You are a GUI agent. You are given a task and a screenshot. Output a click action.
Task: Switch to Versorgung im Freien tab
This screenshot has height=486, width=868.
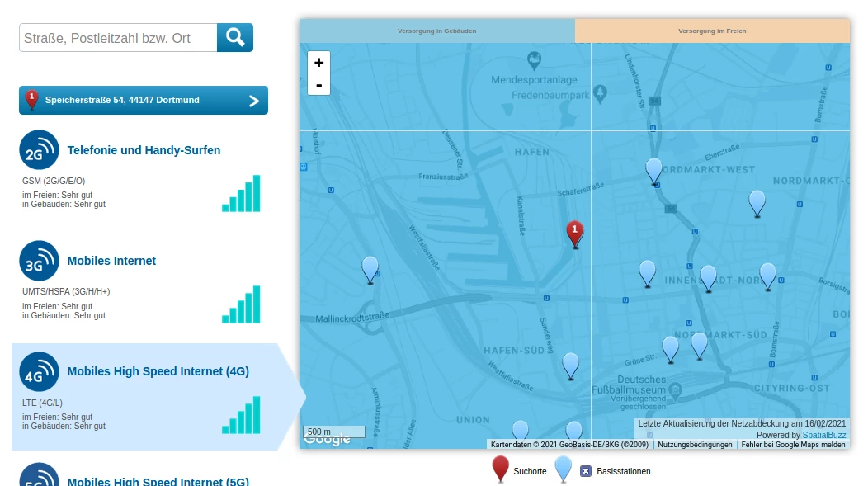(x=712, y=31)
